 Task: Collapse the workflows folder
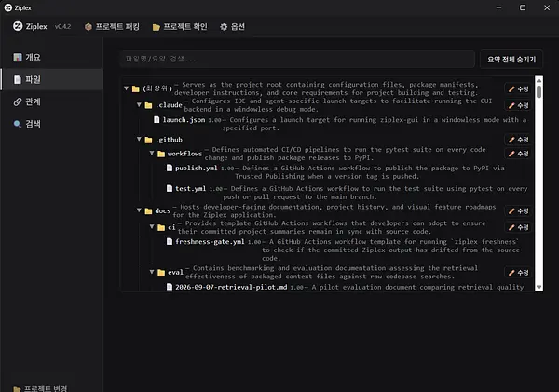tap(152, 153)
